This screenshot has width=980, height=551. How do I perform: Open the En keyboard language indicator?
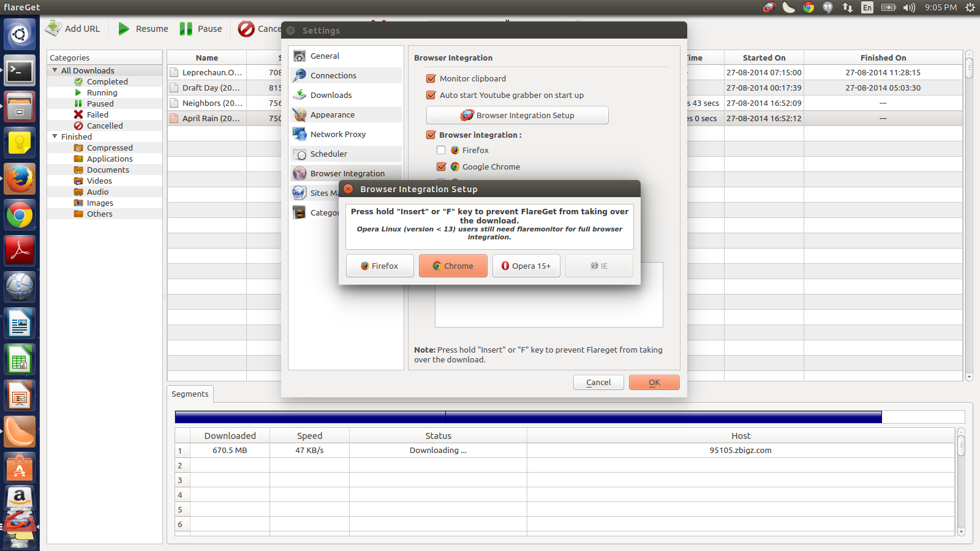tap(867, 7)
